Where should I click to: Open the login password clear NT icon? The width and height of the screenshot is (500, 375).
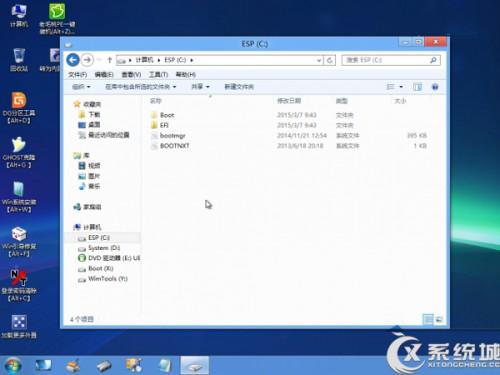(19, 286)
